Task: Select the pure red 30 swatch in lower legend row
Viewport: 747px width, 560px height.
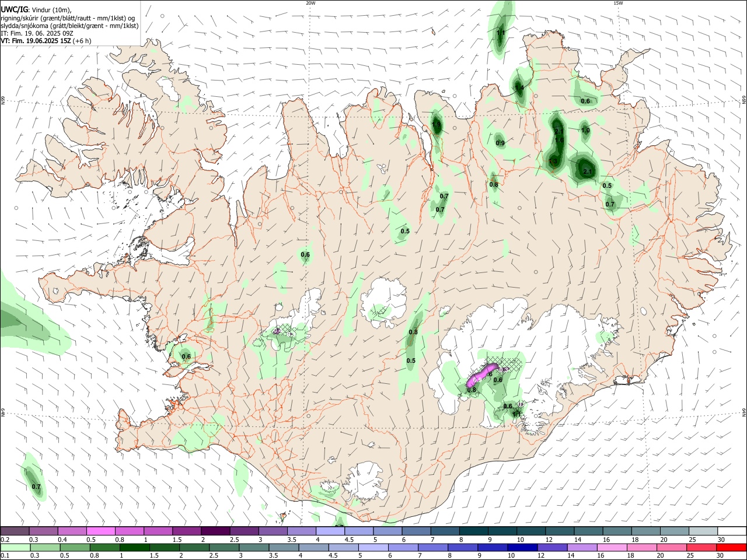Action: click(731, 547)
